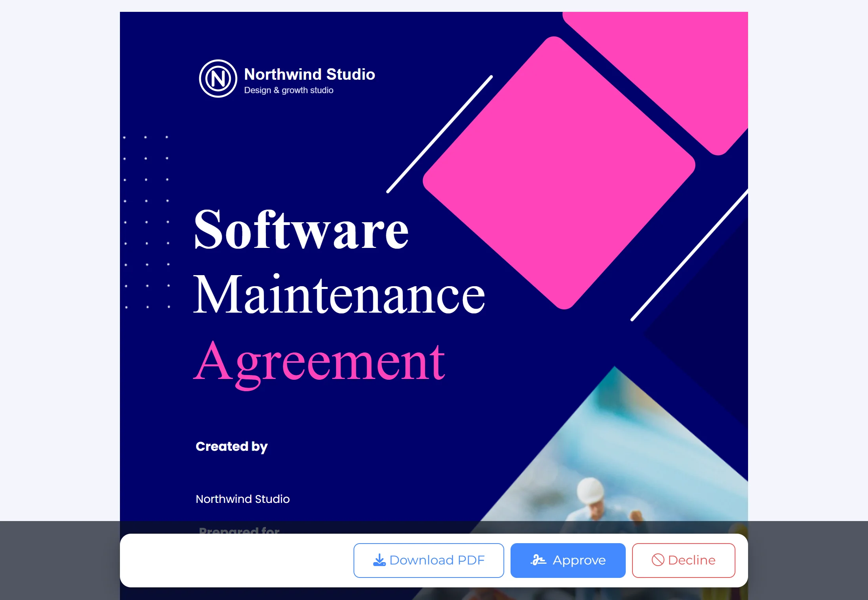Screen dimensions: 868x600
Task: Approve the maintenance agreement proposal
Action: point(568,560)
